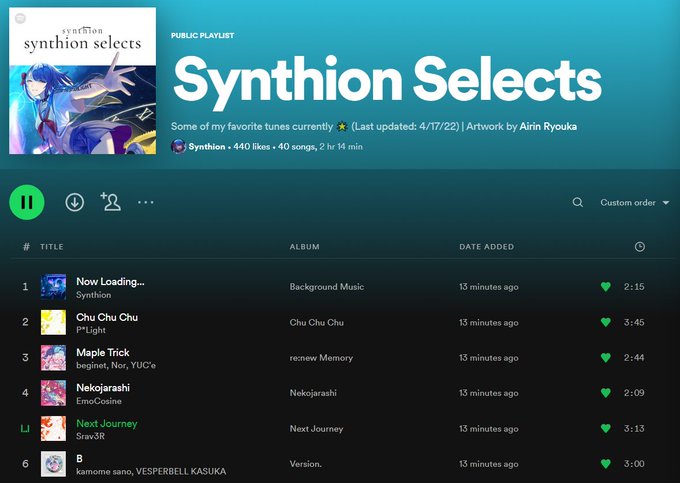Open the Synthion user avatar
Screen dimensions: 680x483
[x=178, y=147]
